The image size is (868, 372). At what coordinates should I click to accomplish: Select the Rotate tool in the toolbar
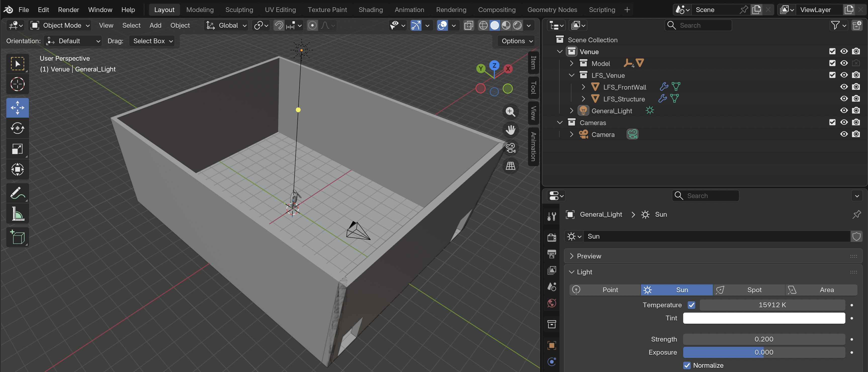(17, 128)
